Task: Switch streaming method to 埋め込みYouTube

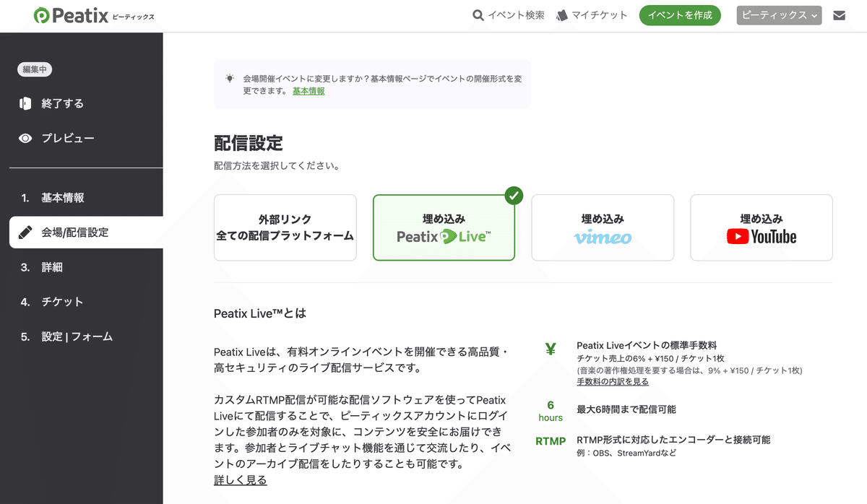Action: point(761,227)
